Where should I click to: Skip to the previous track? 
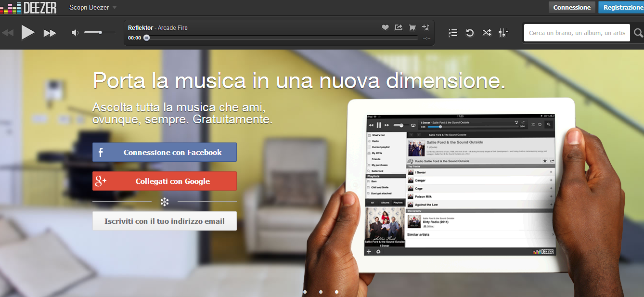pyautogui.click(x=8, y=33)
